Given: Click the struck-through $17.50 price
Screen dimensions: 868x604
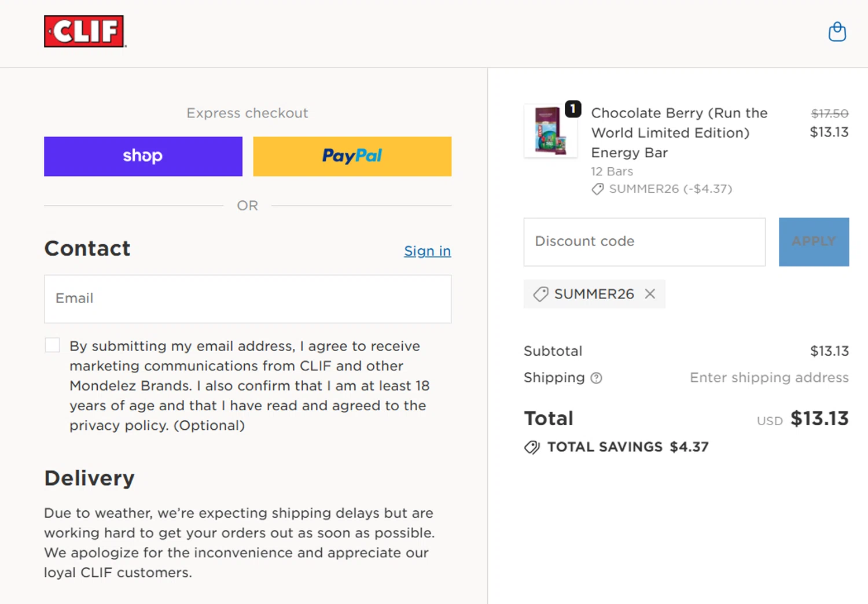Looking at the screenshot, I should 829,113.
